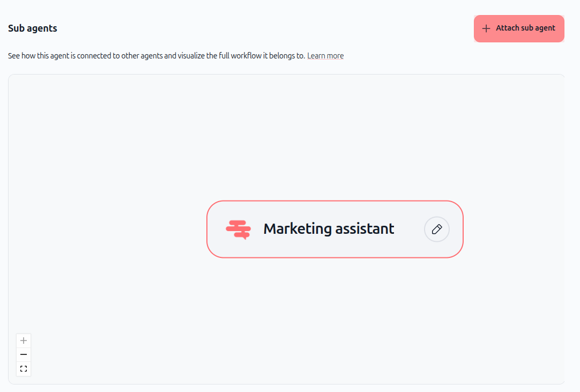This screenshot has width=580, height=392.
Task: Open the Learn more link
Action: [325, 56]
